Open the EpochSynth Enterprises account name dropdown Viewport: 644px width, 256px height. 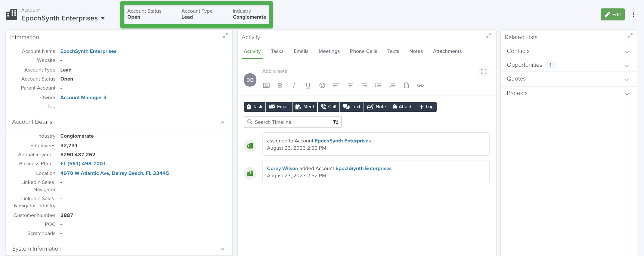pyautogui.click(x=103, y=18)
